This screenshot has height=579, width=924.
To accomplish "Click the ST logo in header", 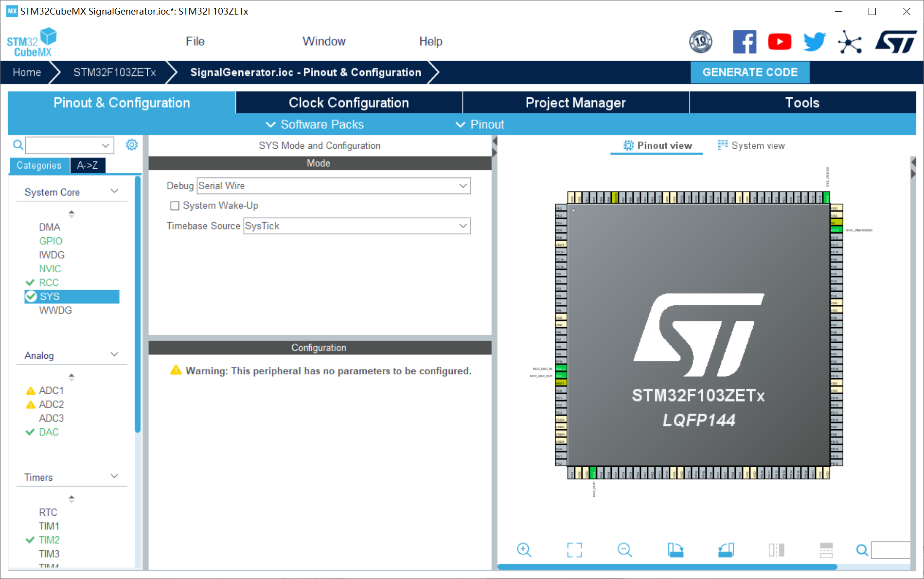I will click(896, 42).
